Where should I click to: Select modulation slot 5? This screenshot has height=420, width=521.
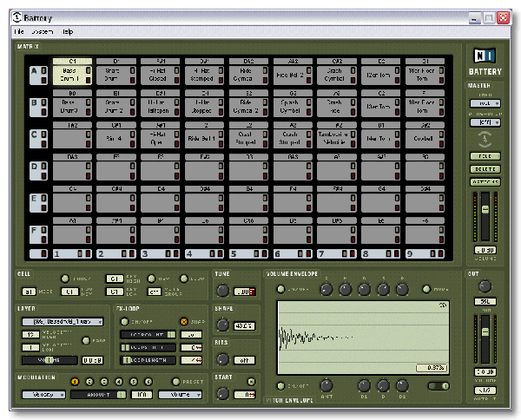pyautogui.click(x=134, y=382)
